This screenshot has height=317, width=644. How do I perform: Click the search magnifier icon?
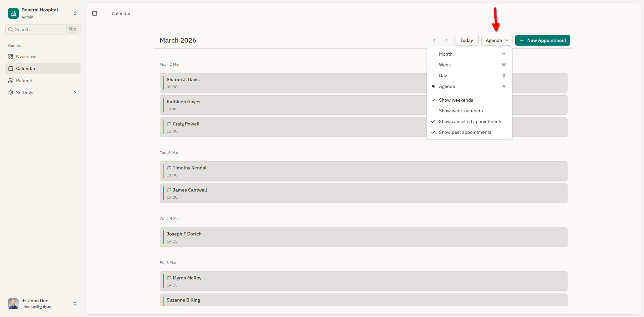(x=10, y=30)
